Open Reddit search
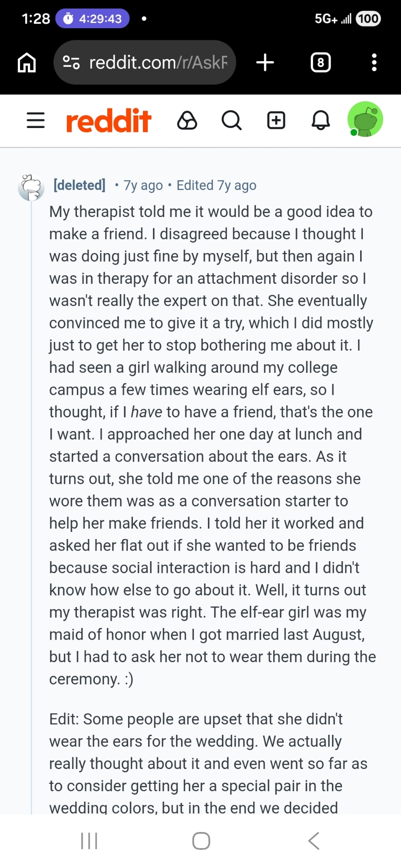The height and width of the screenshot is (868, 401). pos(232,120)
